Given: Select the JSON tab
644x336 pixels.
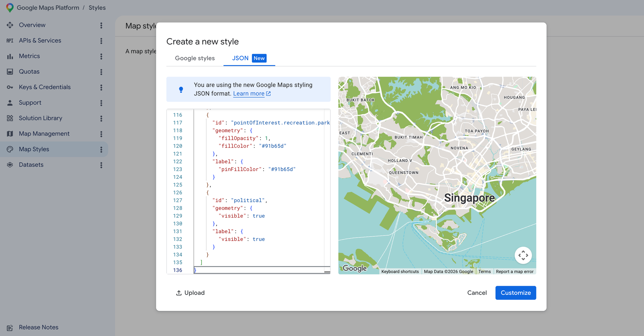Looking at the screenshot, I should 249,58.
